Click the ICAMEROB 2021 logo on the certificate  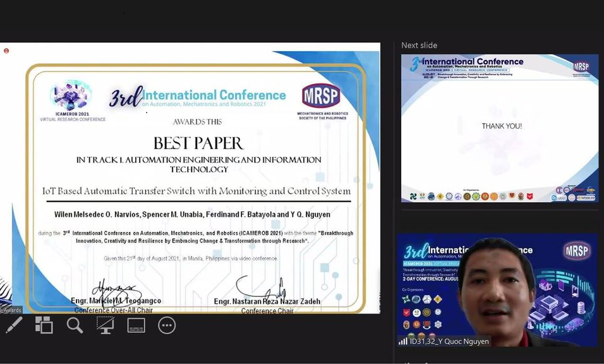[71, 101]
